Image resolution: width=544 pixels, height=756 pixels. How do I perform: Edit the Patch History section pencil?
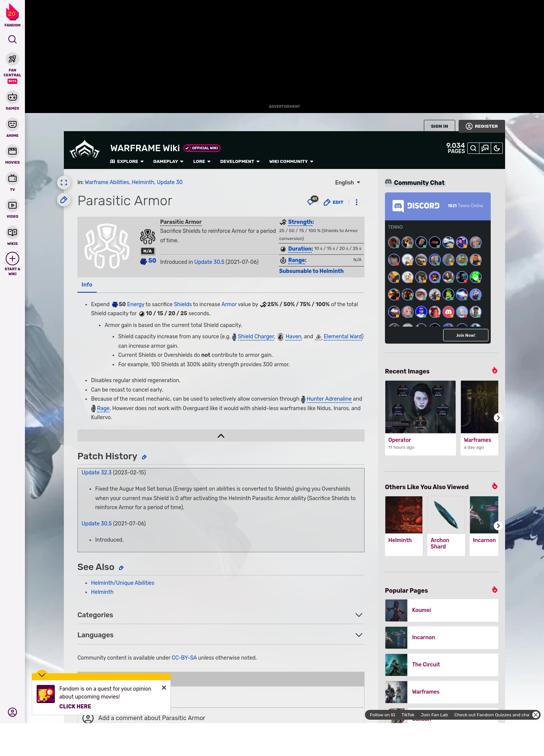pyautogui.click(x=144, y=457)
